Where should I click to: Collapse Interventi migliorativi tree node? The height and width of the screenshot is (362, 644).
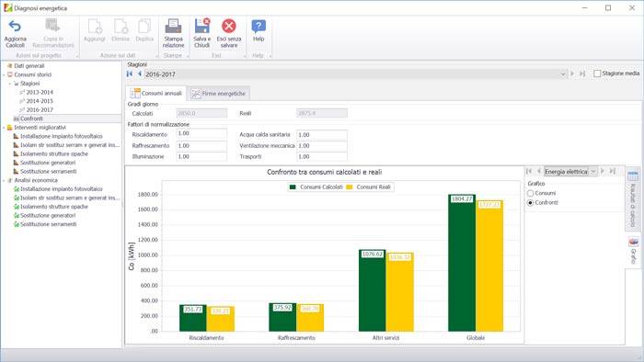(x=4, y=128)
